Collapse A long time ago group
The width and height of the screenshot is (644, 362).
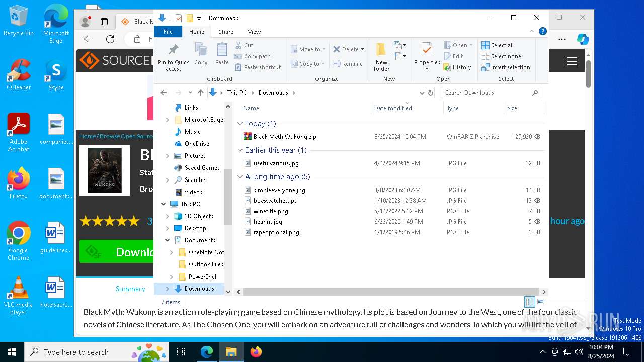[x=240, y=177]
